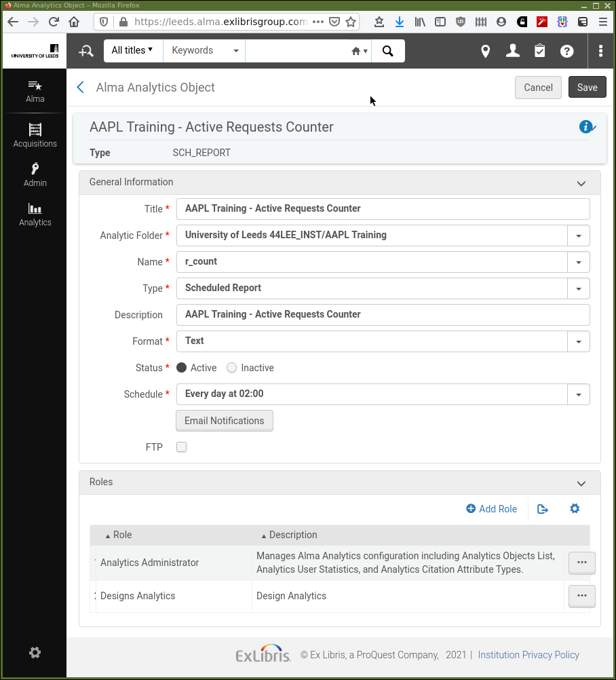
Task: Open tasks clipboard icon
Action: pyautogui.click(x=540, y=51)
